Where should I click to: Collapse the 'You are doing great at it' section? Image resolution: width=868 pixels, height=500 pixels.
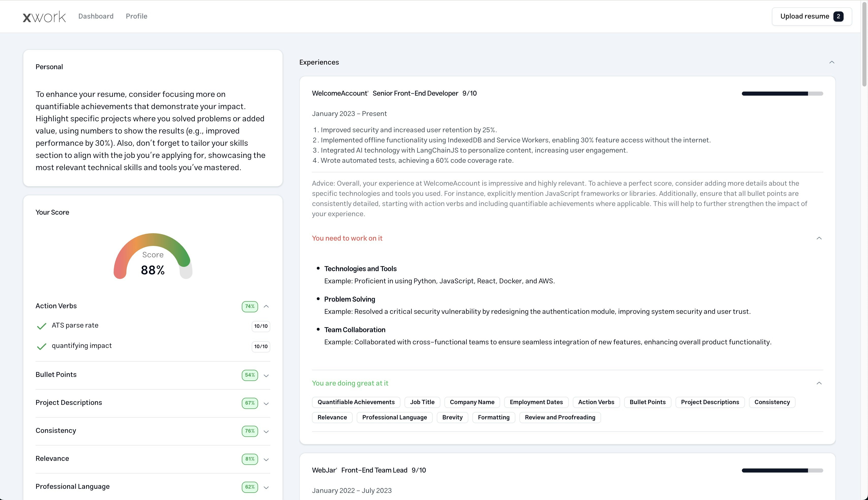(819, 383)
